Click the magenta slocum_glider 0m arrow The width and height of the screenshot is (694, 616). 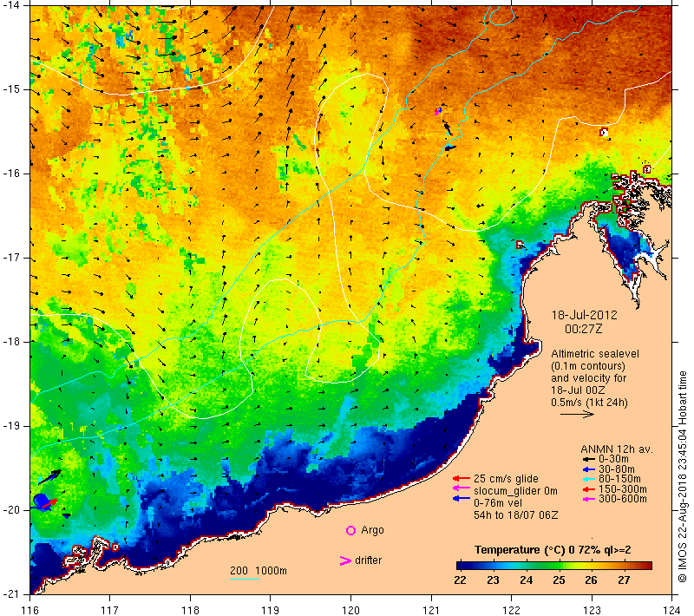462,488
